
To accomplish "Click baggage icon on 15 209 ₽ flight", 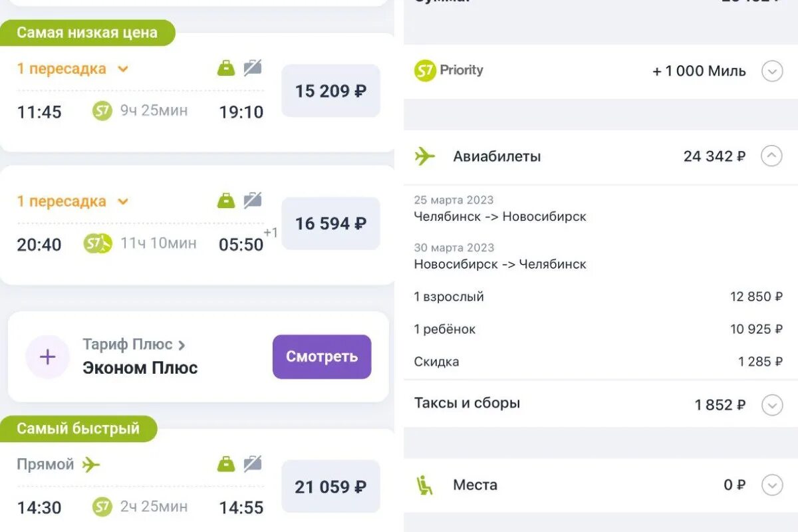I will 226,67.
